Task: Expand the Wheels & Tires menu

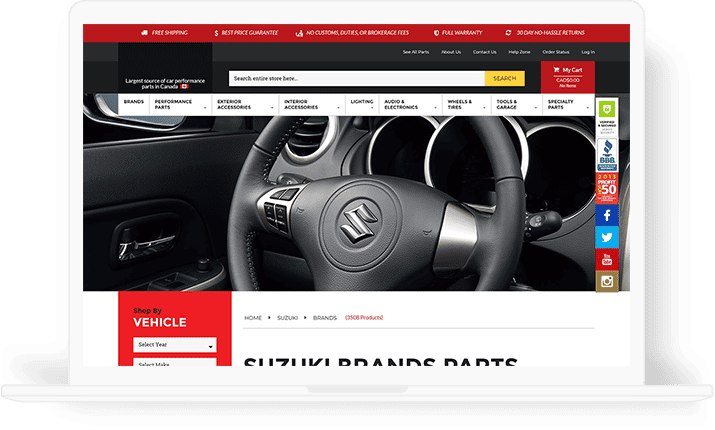Action: point(465,105)
